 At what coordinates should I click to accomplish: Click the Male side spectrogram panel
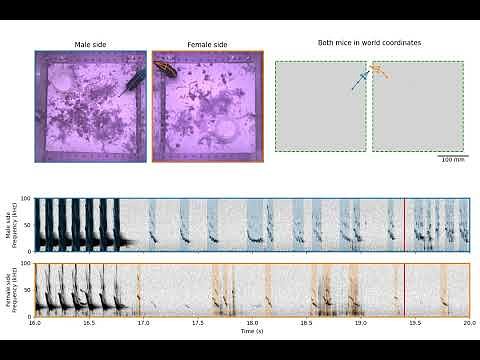[x=252, y=225]
